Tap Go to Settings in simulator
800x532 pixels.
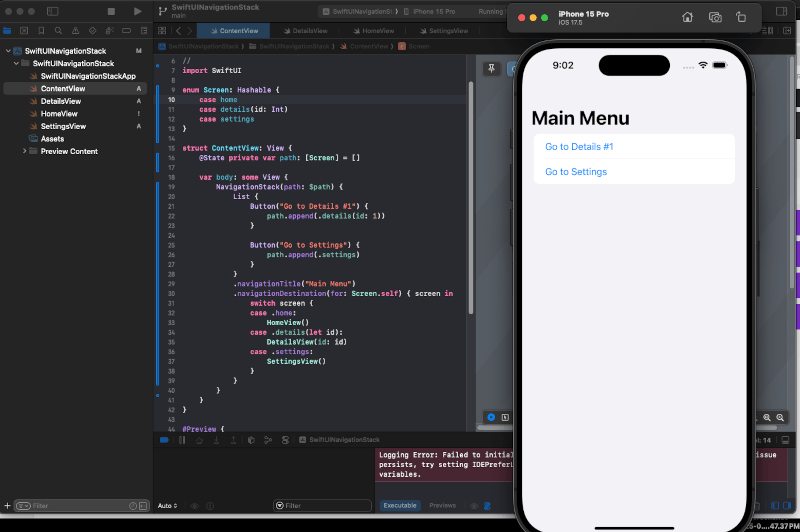point(634,172)
